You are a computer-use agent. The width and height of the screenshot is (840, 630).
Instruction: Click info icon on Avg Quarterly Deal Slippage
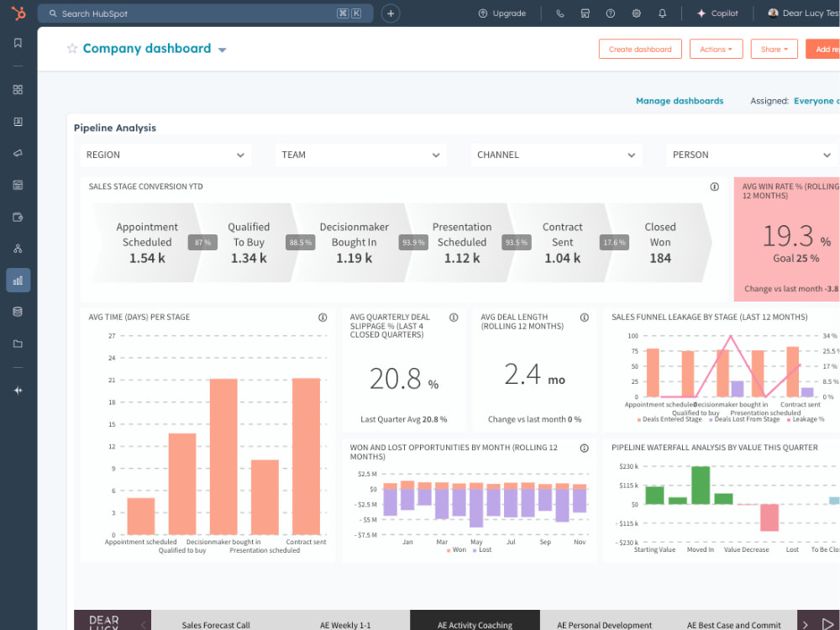click(454, 318)
